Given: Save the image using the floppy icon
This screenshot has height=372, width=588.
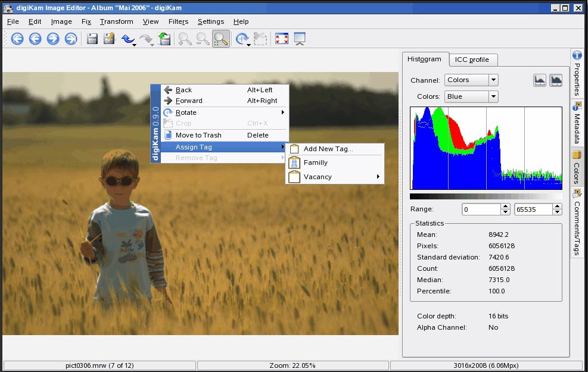Looking at the screenshot, I should point(92,39).
